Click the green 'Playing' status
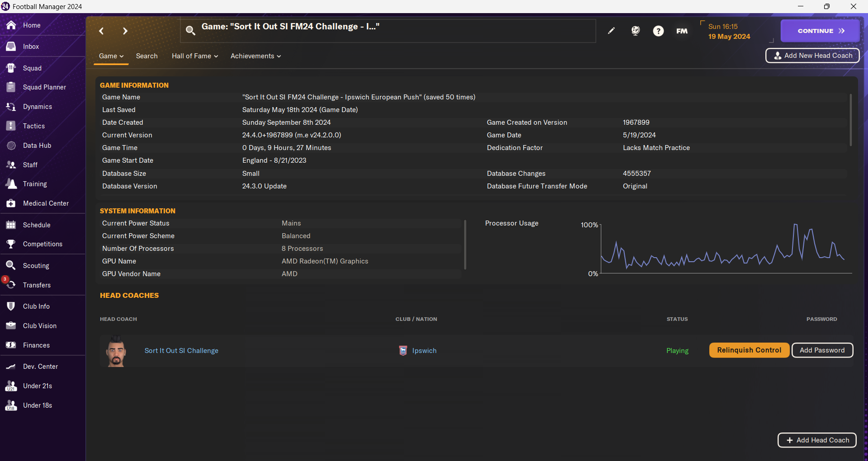 [x=677, y=351]
